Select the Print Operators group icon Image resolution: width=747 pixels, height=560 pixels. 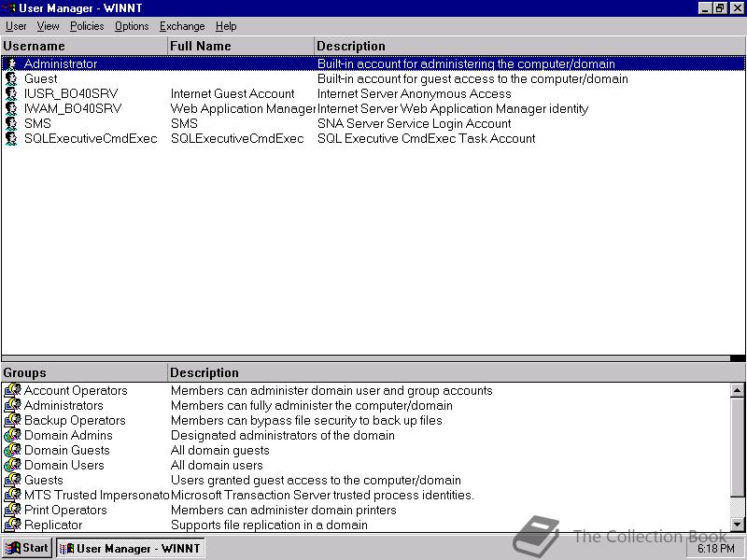[12, 510]
